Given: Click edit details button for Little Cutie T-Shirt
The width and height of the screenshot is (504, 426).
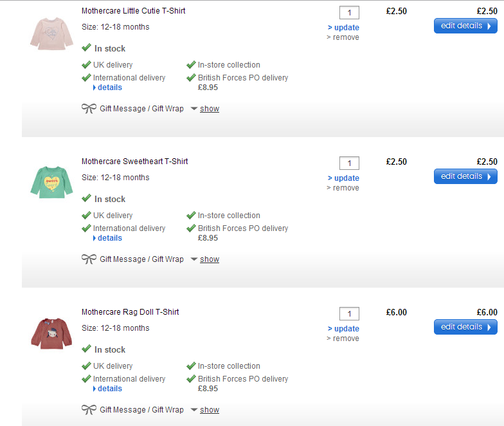Looking at the screenshot, I should tap(465, 26).
